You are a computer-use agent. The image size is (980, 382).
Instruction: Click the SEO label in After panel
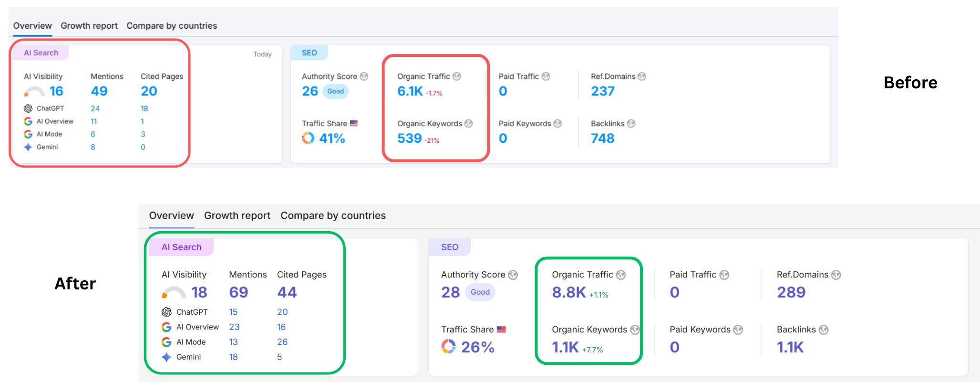pos(450,247)
